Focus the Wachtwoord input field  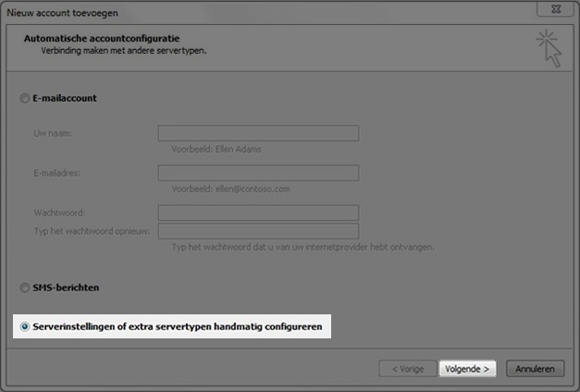(259, 213)
